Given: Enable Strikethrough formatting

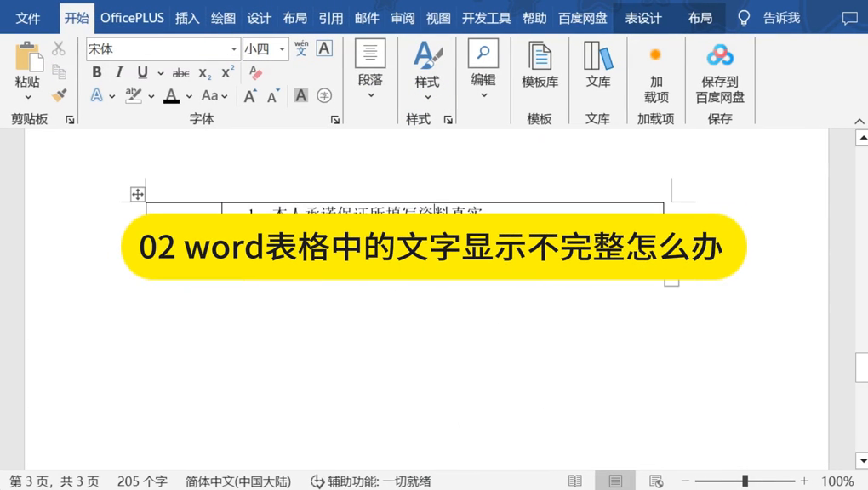Looking at the screenshot, I should (180, 72).
